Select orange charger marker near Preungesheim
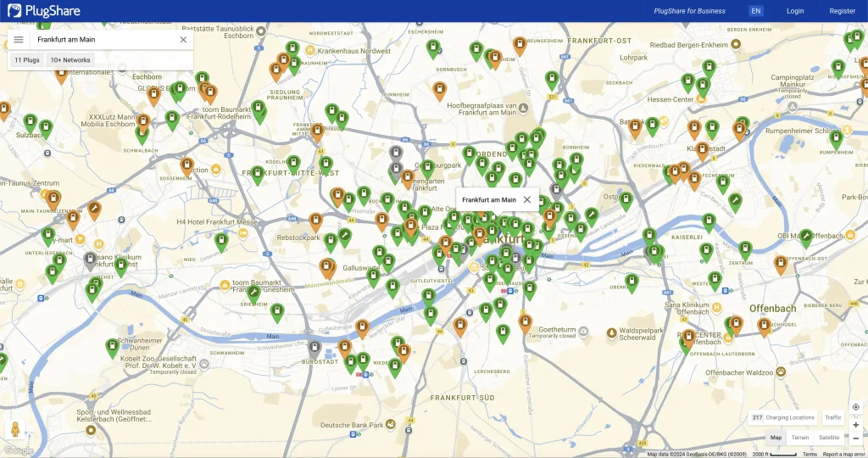 [520, 44]
